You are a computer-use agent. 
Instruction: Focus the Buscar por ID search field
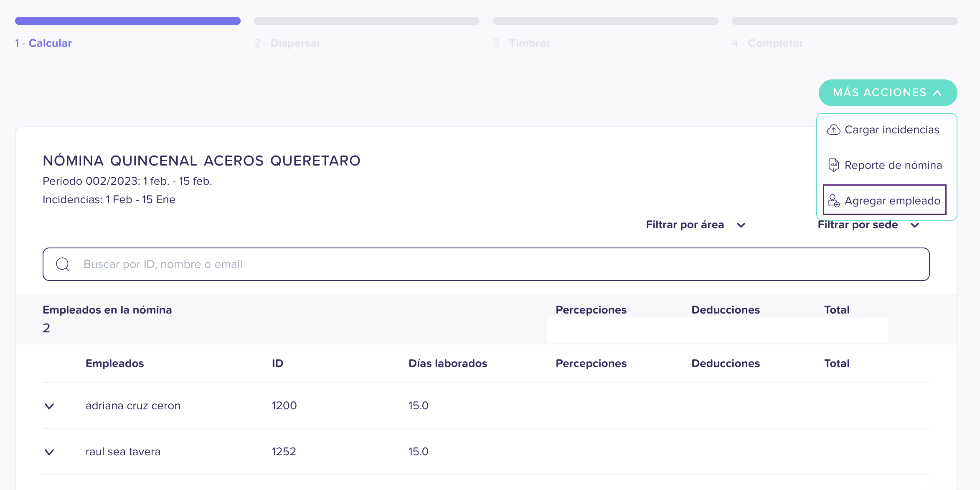(x=486, y=264)
